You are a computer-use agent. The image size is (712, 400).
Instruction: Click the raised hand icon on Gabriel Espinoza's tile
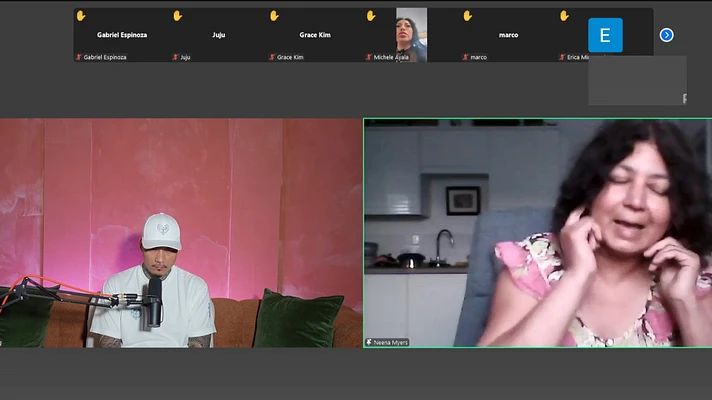(x=81, y=16)
